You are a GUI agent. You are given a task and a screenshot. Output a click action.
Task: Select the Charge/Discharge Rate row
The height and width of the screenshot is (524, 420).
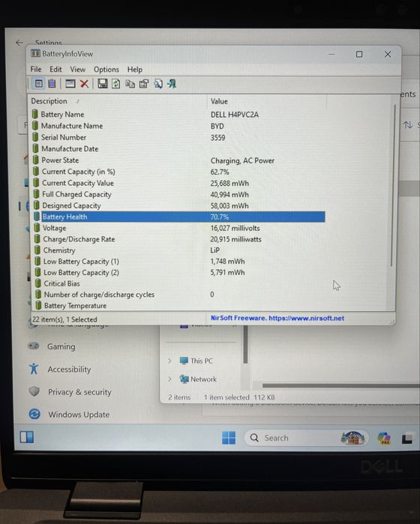(x=179, y=239)
